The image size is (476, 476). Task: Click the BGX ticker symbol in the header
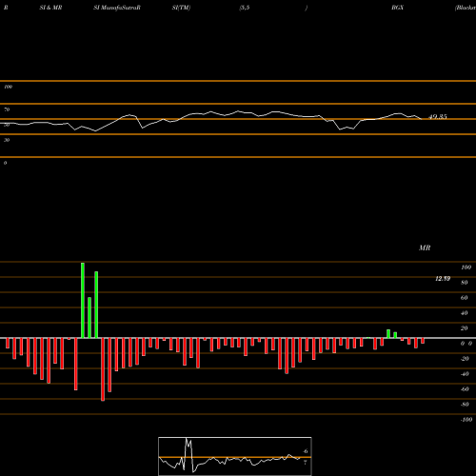[397, 8]
